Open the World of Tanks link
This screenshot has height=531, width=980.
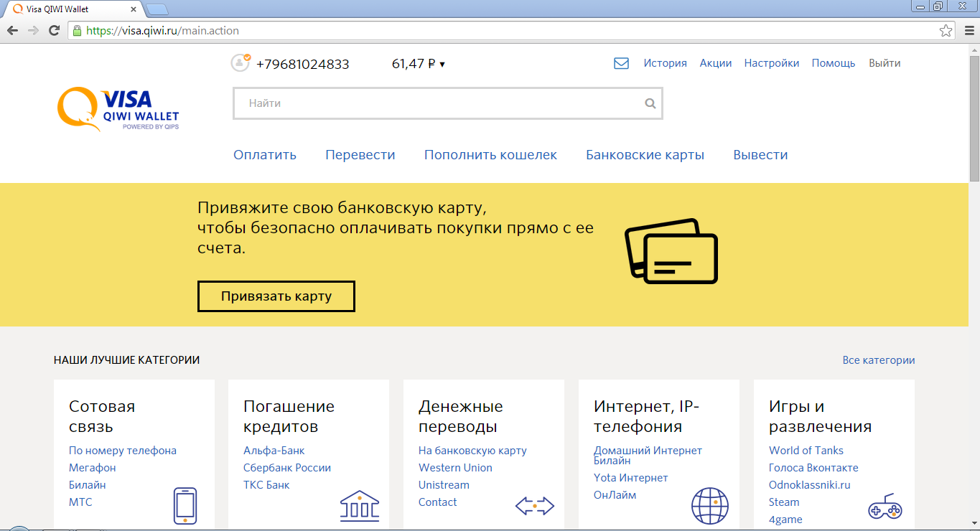click(x=806, y=451)
